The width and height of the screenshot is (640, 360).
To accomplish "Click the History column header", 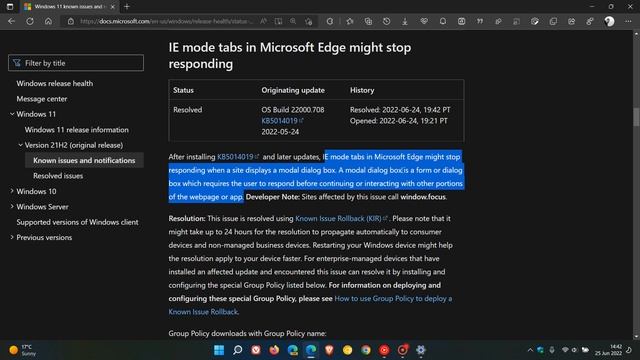I will click(362, 90).
